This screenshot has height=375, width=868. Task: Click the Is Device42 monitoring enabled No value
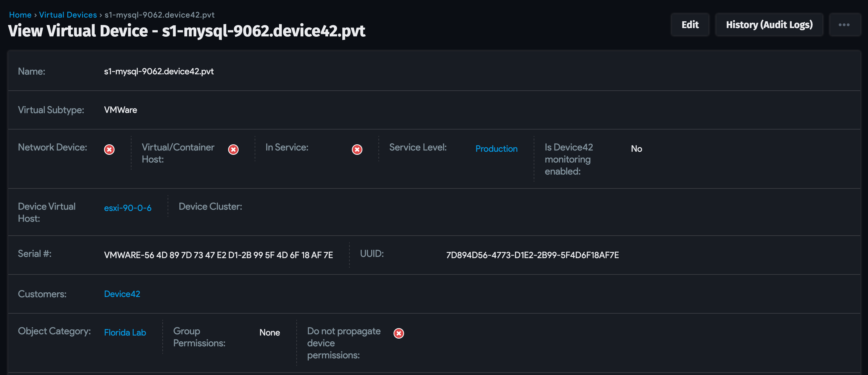[636, 148]
